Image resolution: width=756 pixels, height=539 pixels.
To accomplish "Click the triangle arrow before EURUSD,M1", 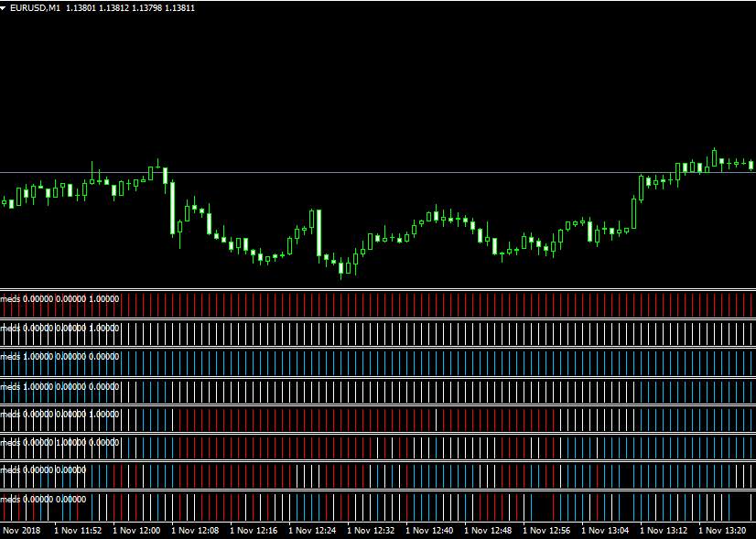I will [5, 7].
